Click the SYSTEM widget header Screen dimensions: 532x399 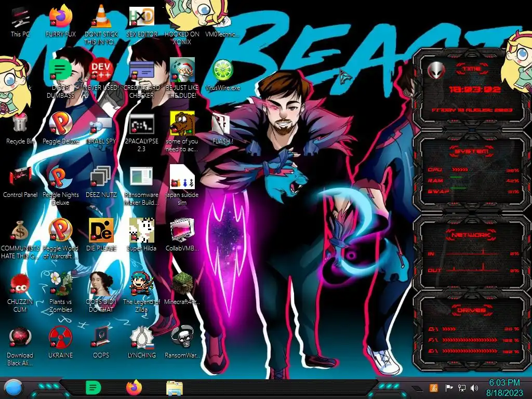click(471, 151)
